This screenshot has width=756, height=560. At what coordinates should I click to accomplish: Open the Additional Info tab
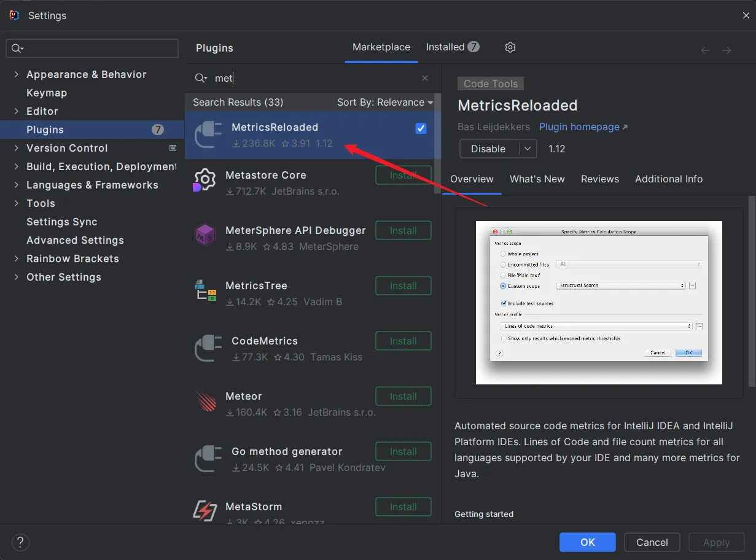coord(669,179)
